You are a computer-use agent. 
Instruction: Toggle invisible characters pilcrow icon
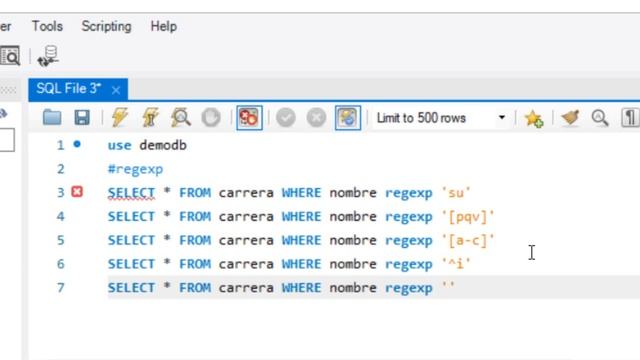pos(630,118)
